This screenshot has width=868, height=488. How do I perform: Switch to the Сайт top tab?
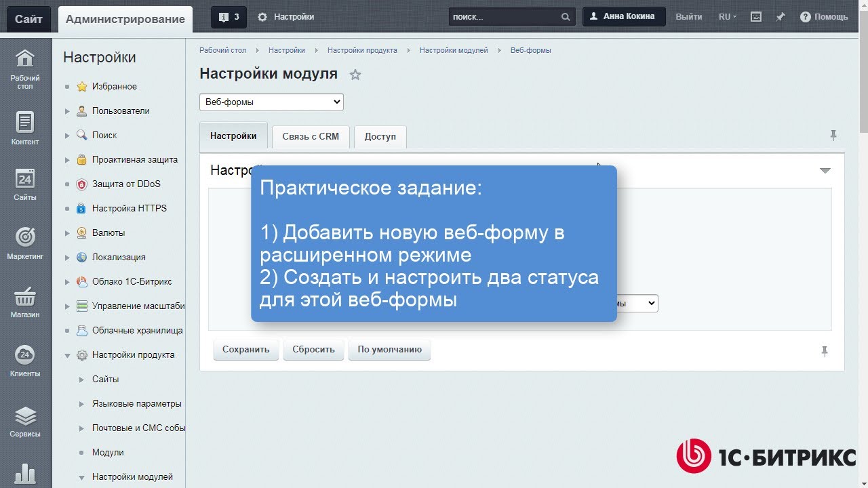29,19
